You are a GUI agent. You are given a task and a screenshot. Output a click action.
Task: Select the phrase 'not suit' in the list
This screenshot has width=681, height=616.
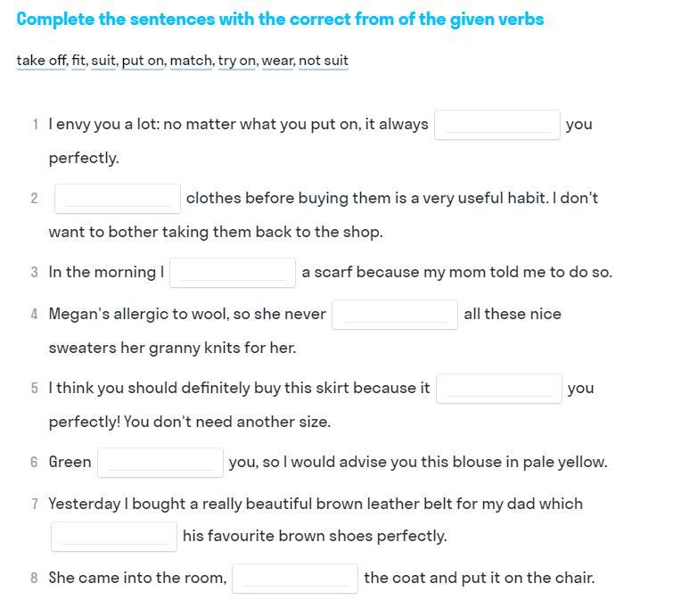[x=324, y=61]
